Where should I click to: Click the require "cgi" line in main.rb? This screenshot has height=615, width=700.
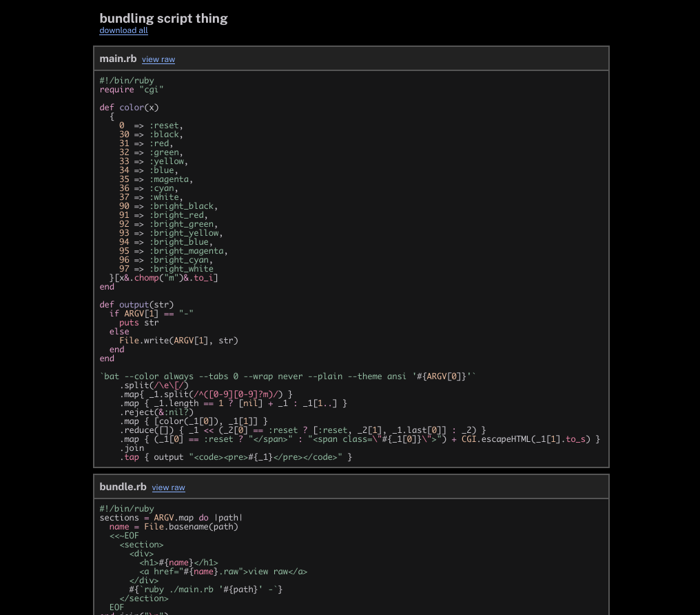(x=132, y=90)
